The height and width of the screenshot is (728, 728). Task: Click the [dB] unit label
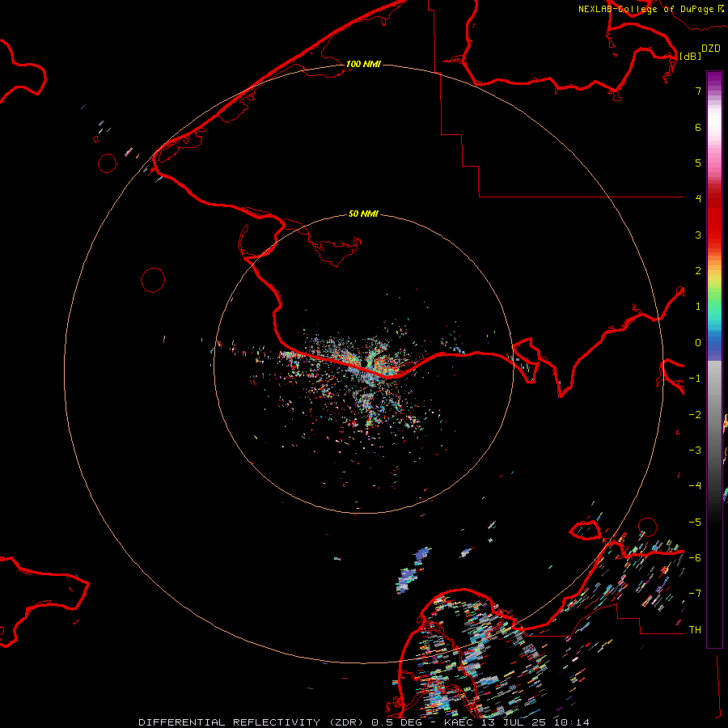[691, 56]
